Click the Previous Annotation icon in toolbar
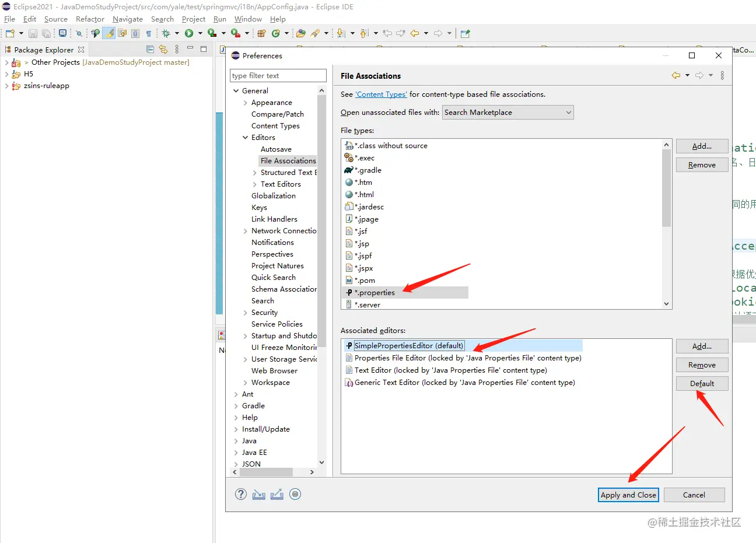 point(365,33)
